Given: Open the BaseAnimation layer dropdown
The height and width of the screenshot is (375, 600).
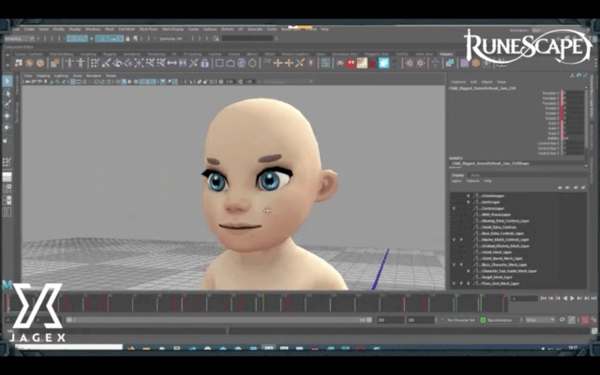Looking at the screenshot, I should [501, 320].
